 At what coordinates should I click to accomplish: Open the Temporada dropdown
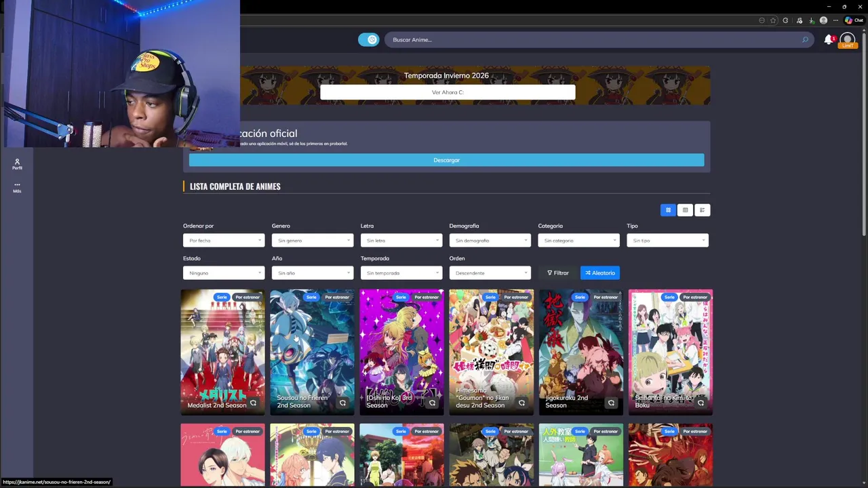point(401,273)
